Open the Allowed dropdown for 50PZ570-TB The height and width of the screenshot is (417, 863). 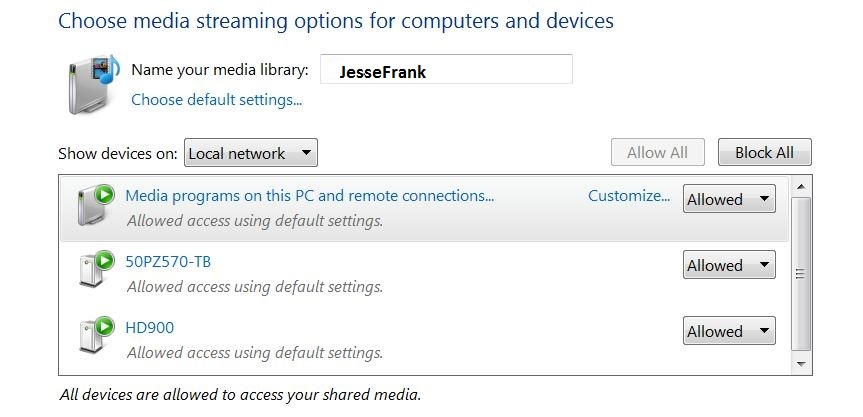coord(729,265)
